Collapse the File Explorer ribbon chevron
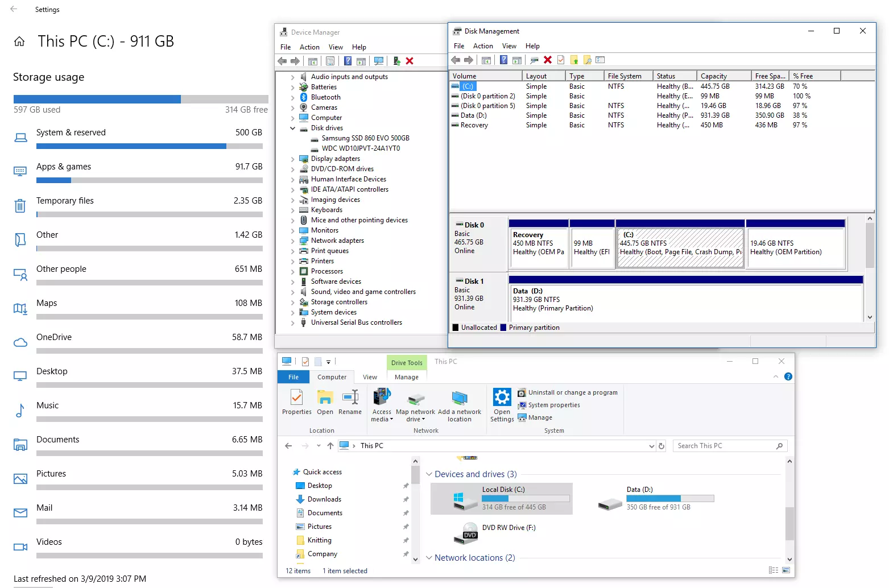 776,376
